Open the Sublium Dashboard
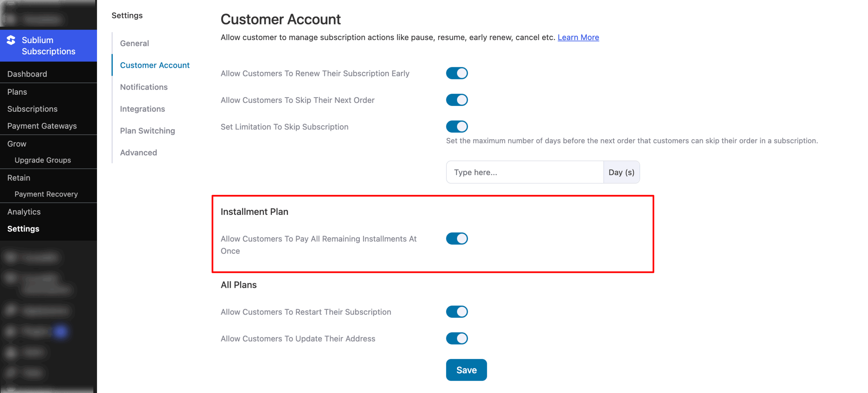This screenshot has width=868, height=393. [x=27, y=74]
